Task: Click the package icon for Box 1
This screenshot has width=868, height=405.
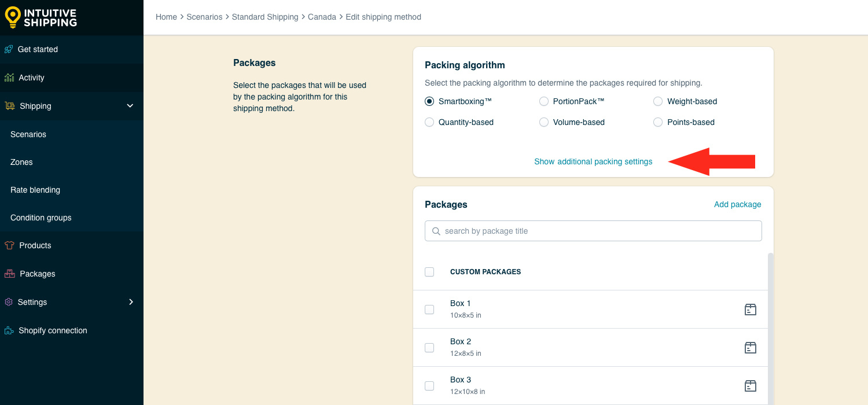Action: [750, 310]
